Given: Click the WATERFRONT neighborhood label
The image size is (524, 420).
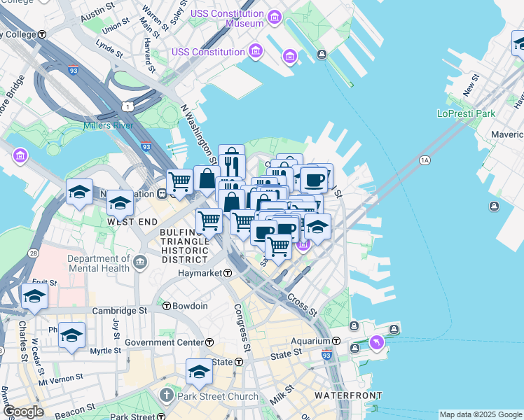Looking at the screenshot, I should (x=349, y=395).
